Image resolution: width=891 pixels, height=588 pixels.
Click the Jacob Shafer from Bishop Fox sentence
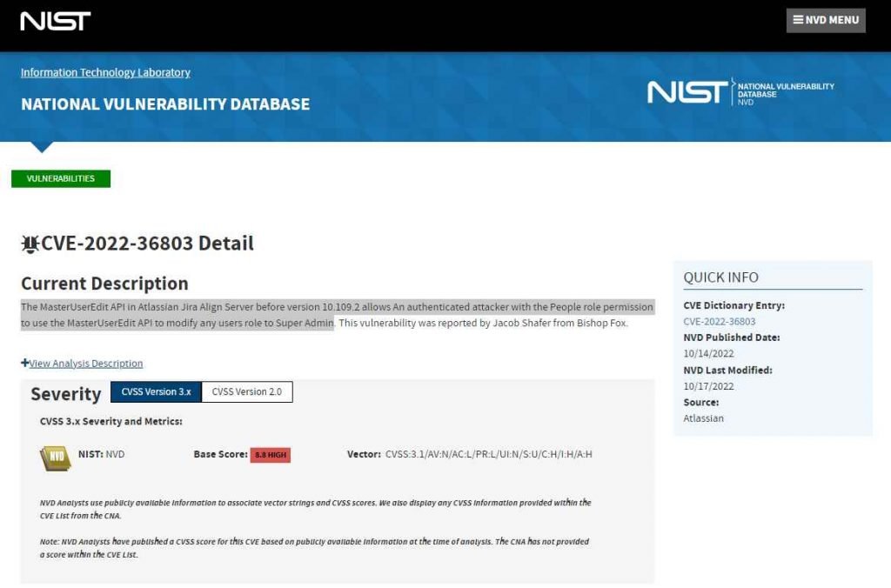point(483,323)
